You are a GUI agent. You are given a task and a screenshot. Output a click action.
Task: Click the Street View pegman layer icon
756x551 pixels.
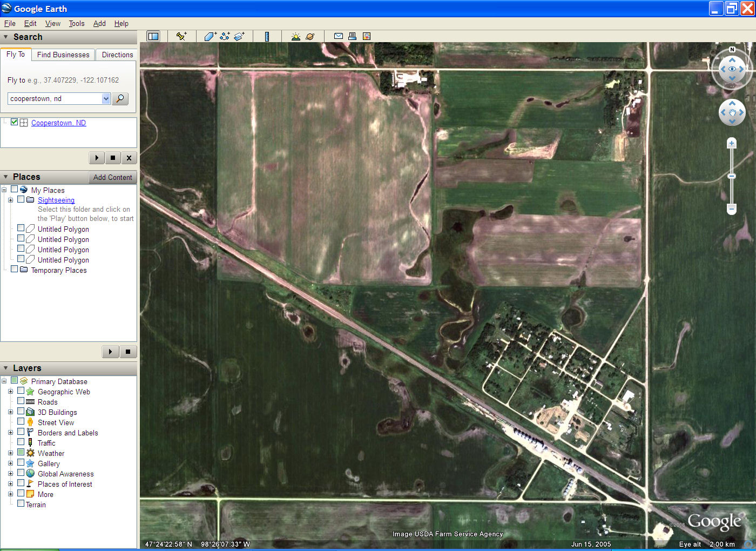(x=30, y=422)
